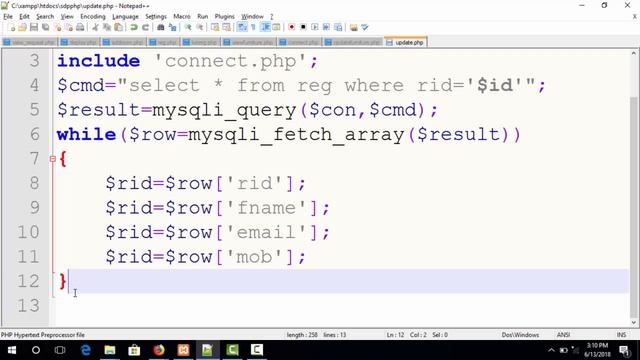
Task: Click the $cmd select query line
Action: (301, 86)
